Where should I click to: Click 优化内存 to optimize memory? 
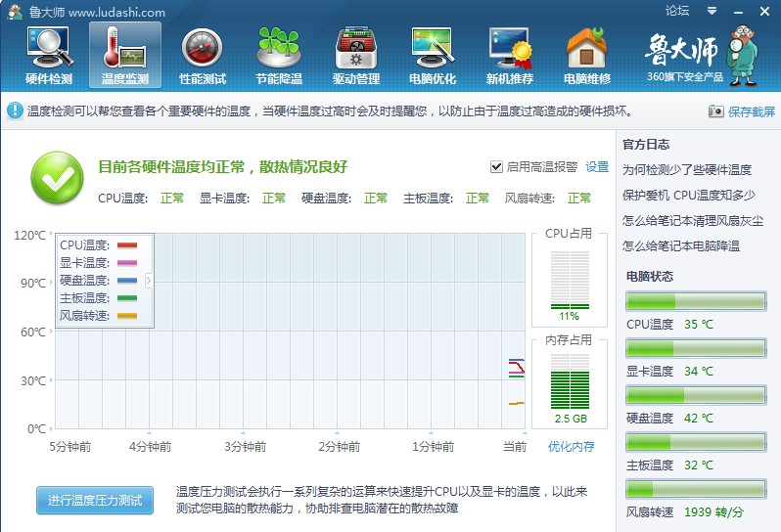pos(571,447)
